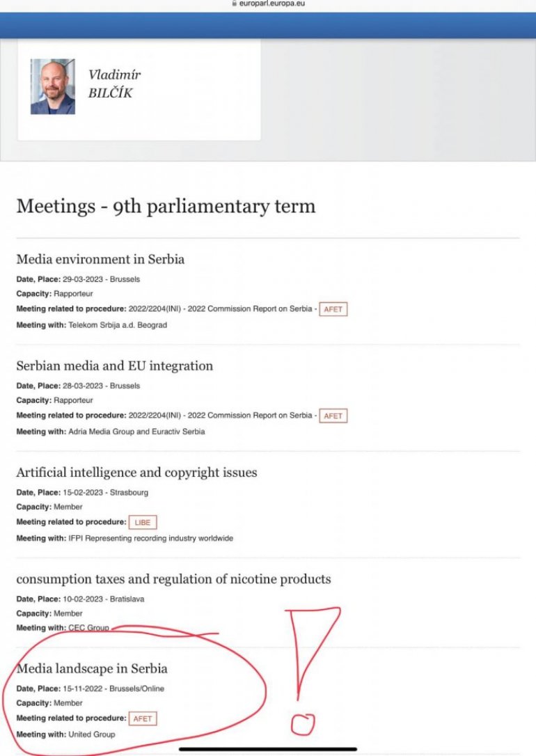Select Adria Media Group and Euractiv Serbia text
536x756 pixels.
pyautogui.click(x=136, y=432)
